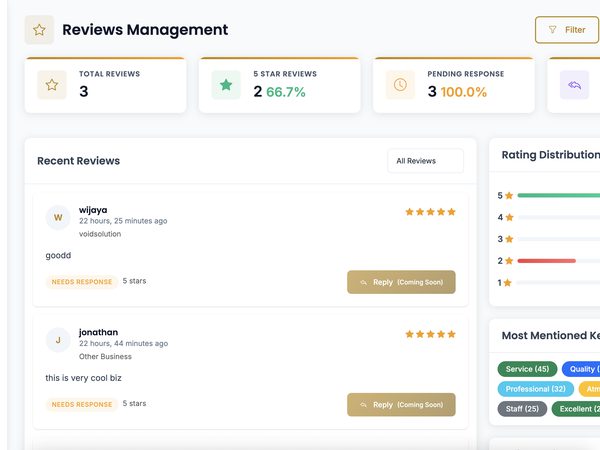Click wijaya's W avatar circle

(x=58, y=218)
